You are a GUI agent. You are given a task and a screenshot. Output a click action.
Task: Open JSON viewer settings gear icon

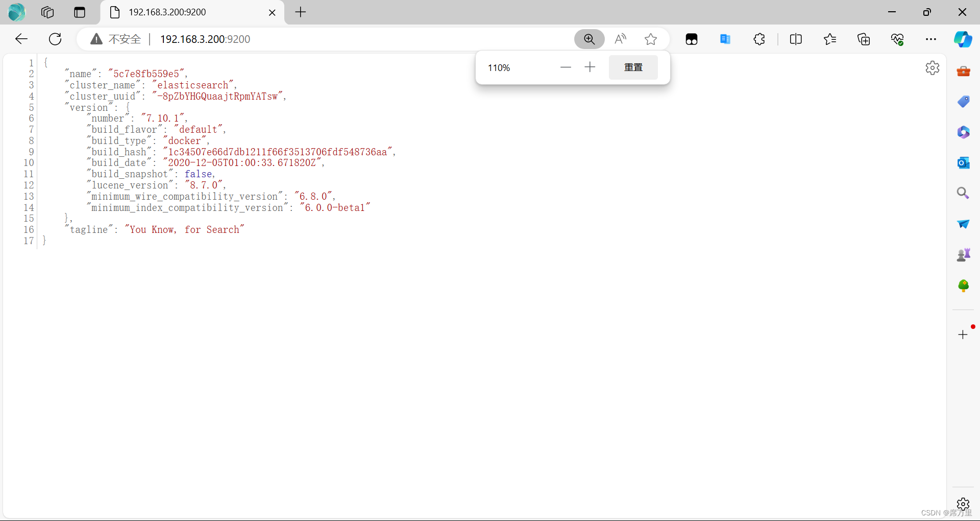tap(933, 68)
